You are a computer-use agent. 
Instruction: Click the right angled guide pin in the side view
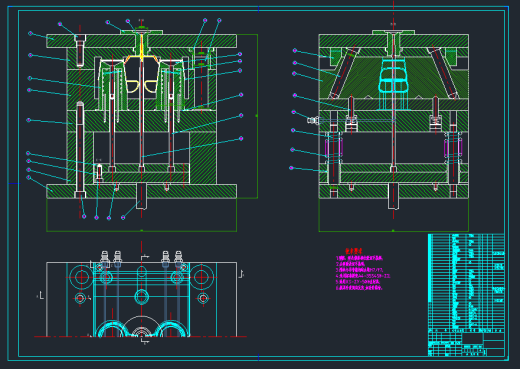click(x=443, y=73)
